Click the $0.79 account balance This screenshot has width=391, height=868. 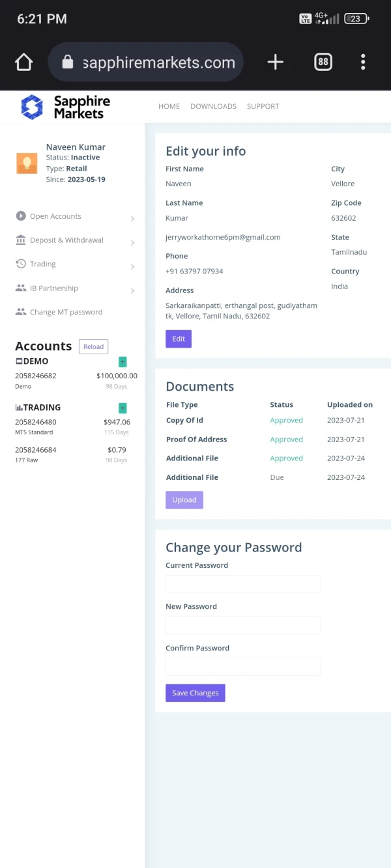(x=117, y=450)
